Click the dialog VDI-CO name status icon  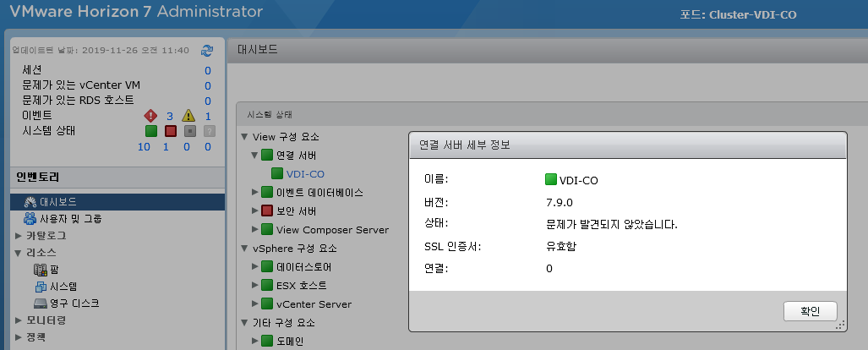click(x=551, y=179)
